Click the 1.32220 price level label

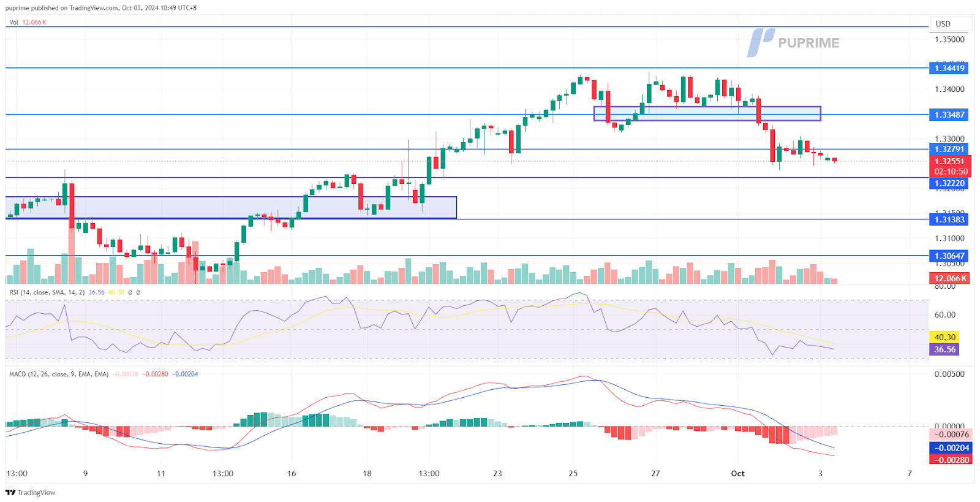949,183
